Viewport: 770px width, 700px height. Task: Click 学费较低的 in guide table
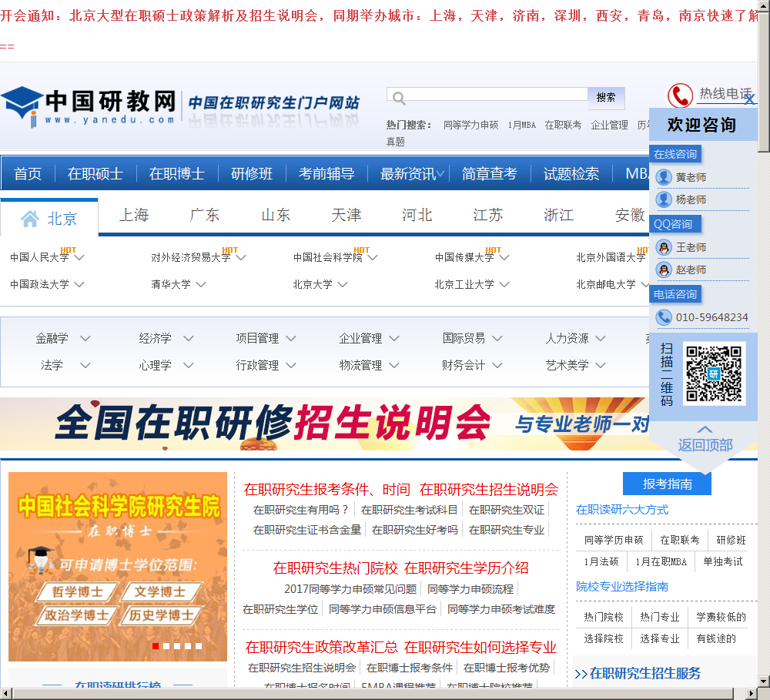(721, 617)
